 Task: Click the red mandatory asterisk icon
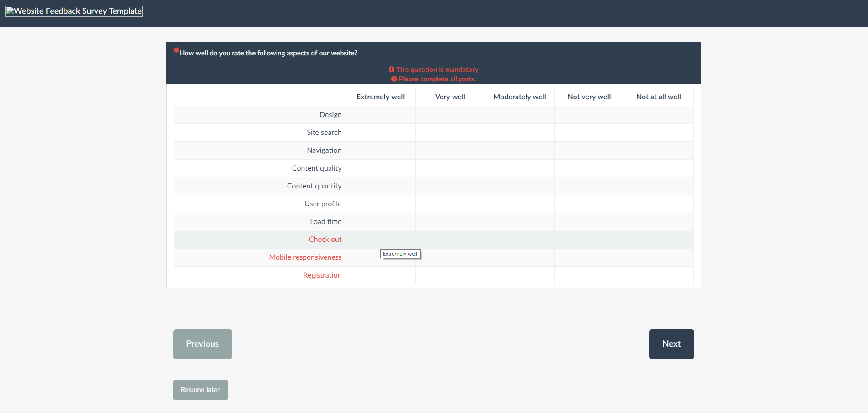click(176, 51)
